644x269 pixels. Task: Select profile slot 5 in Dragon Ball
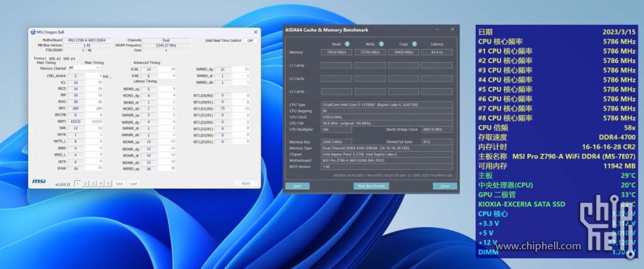click(109, 183)
